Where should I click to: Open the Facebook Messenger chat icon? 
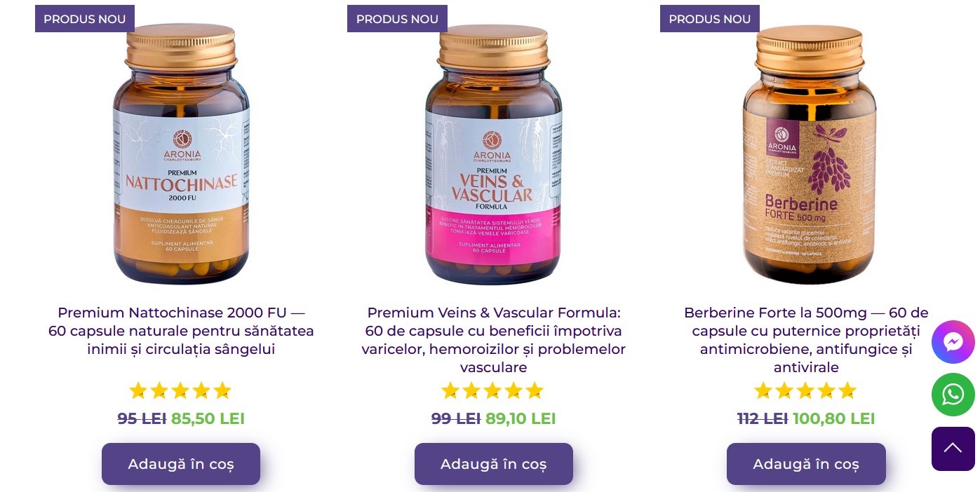(x=953, y=342)
